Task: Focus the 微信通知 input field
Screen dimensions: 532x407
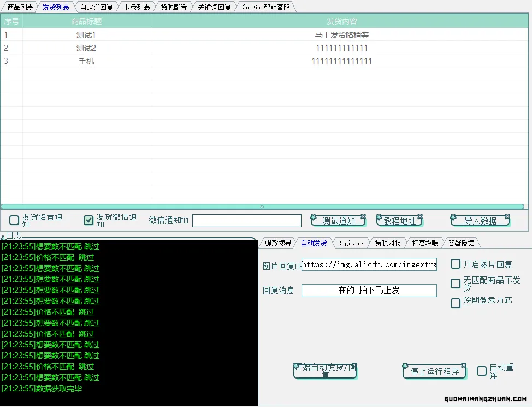Action: 247,221
